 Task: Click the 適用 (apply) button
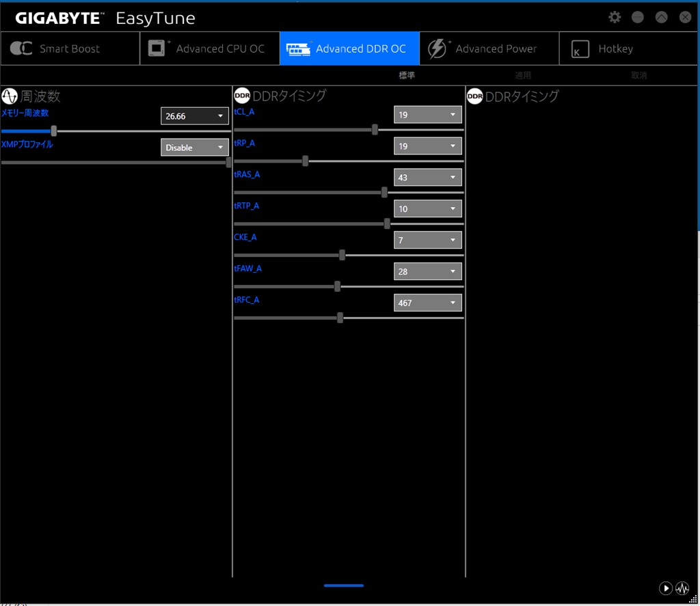[x=523, y=75]
